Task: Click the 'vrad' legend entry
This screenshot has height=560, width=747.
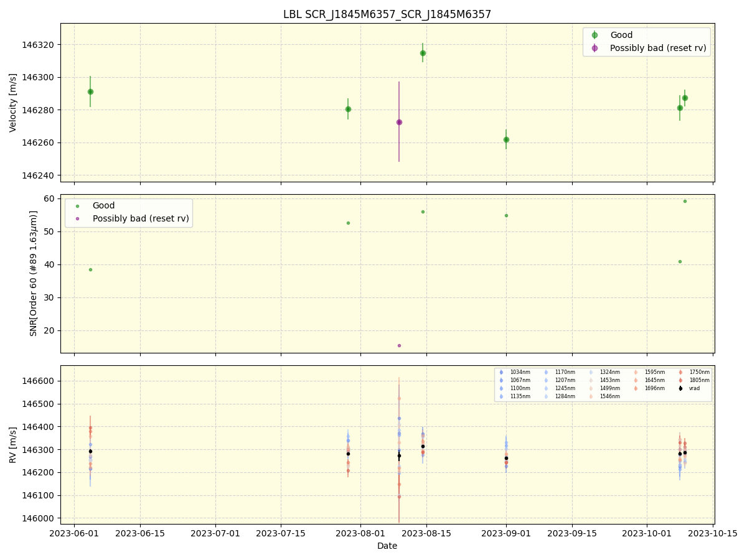Action: pos(695,388)
